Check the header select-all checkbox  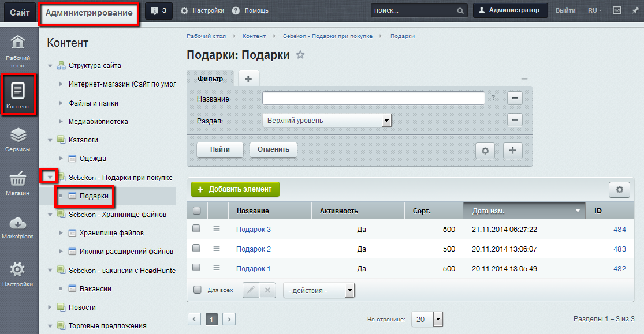[196, 211]
